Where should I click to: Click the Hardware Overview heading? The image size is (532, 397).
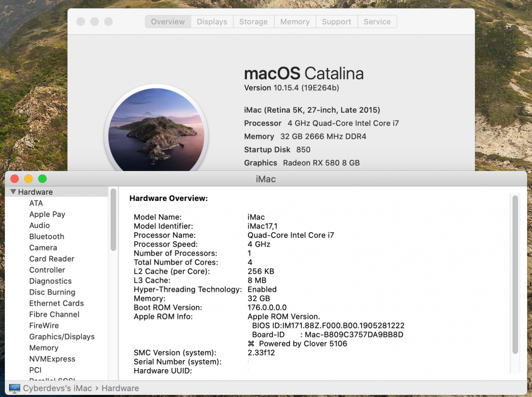[169, 198]
